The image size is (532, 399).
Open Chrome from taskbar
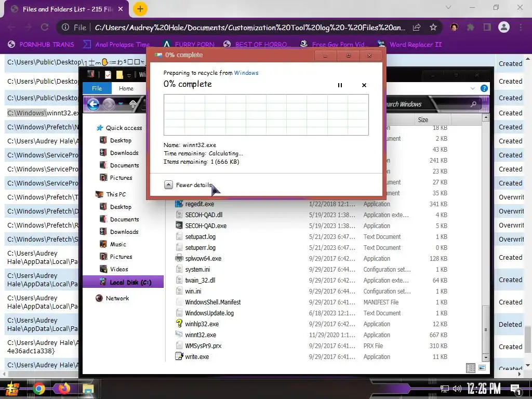pos(38,388)
